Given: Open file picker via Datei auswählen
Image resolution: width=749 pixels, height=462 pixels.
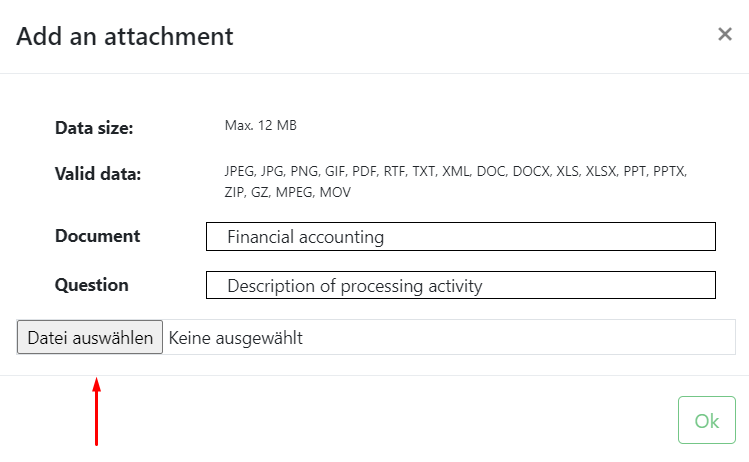Looking at the screenshot, I should pyautogui.click(x=90, y=337).
